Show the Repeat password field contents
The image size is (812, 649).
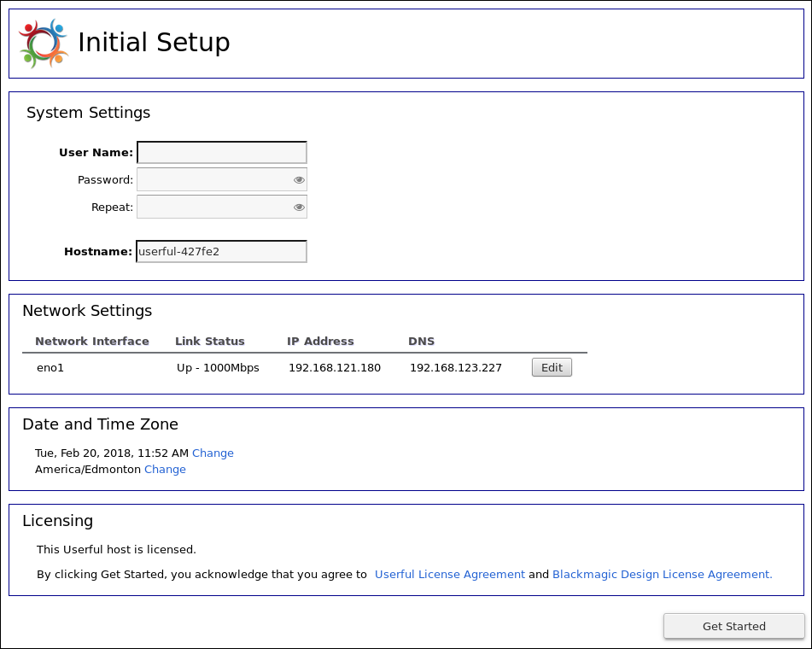click(x=299, y=208)
